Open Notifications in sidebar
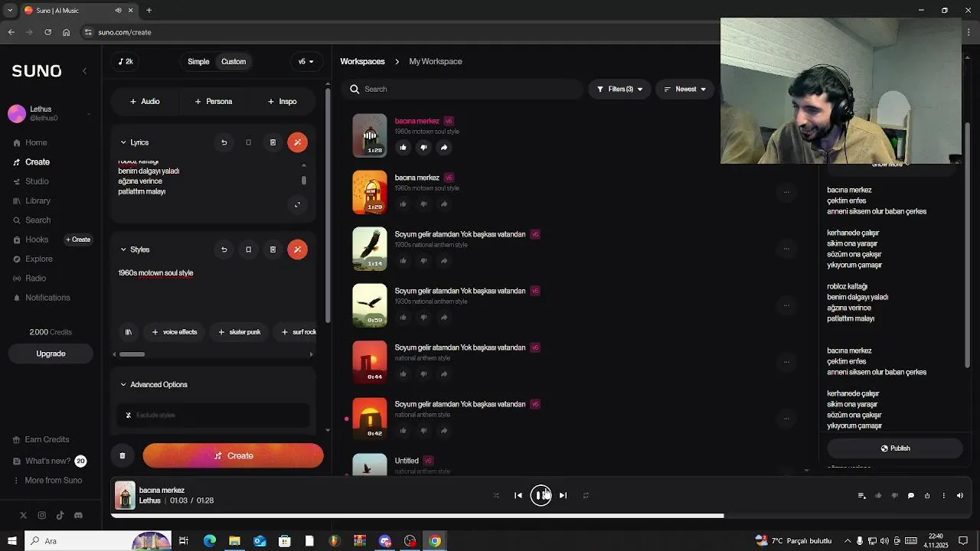 click(x=47, y=298)
